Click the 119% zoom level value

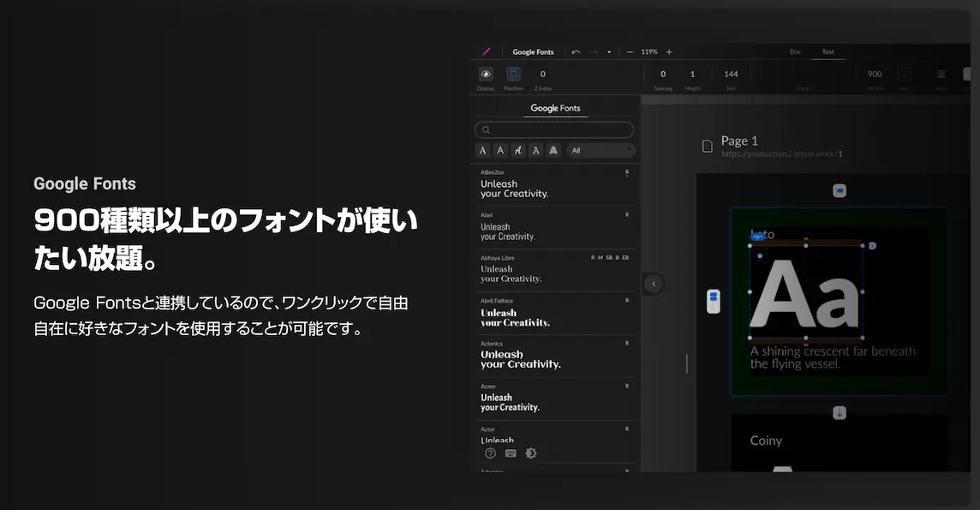click(649, 52)
